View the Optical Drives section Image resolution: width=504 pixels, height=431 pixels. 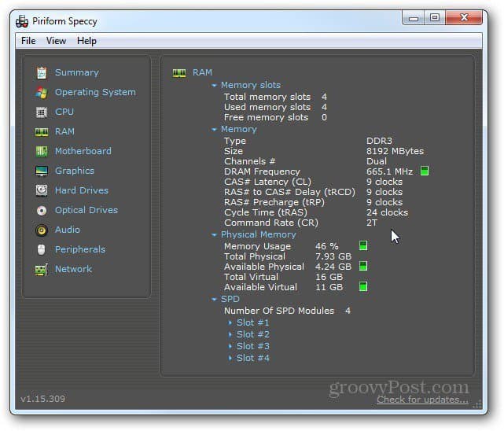pyautogui.click(x=86, y=210)
